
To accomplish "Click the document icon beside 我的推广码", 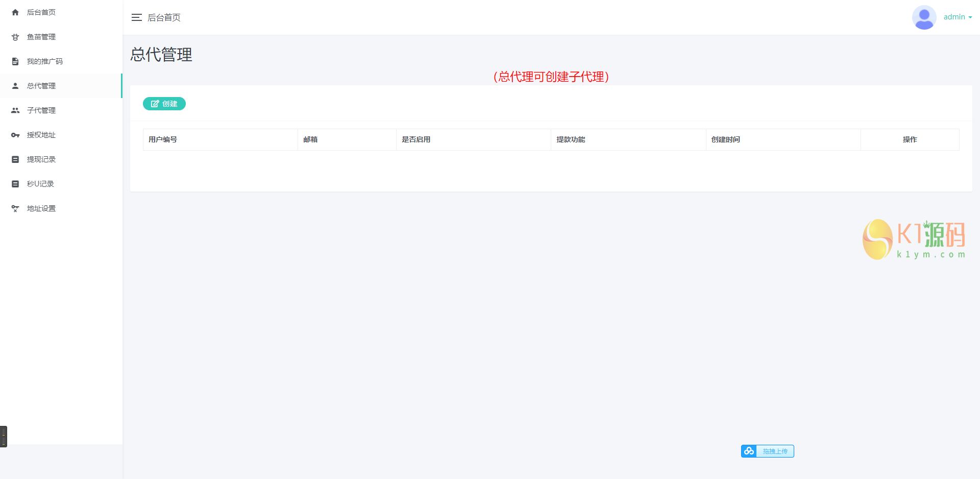I will tap(15, 61).
